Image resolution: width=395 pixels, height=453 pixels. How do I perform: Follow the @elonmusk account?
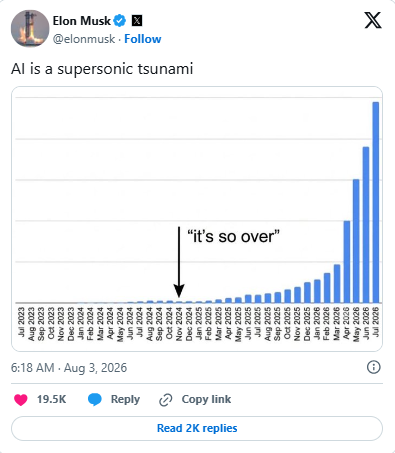tap(143, 39)
